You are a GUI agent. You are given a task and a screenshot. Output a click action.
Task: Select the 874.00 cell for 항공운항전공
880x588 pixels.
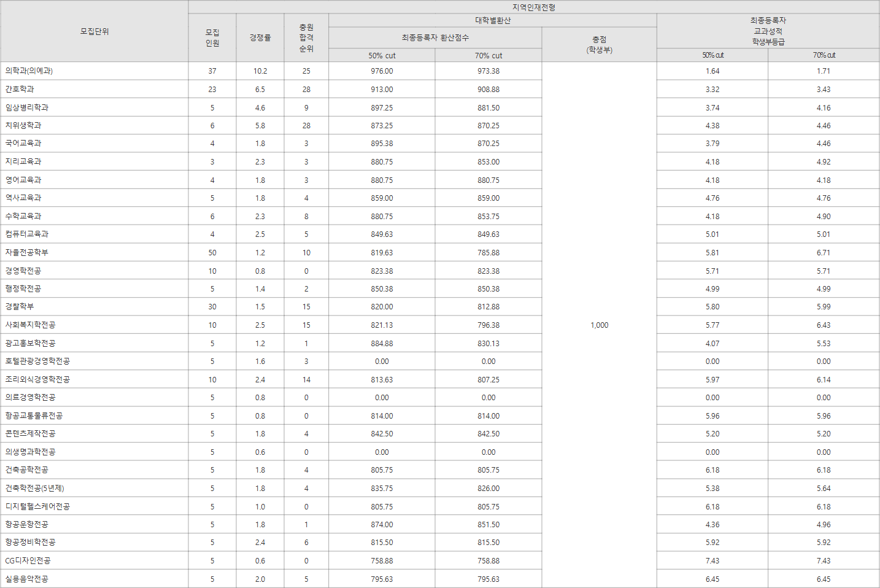coord(382,524)
